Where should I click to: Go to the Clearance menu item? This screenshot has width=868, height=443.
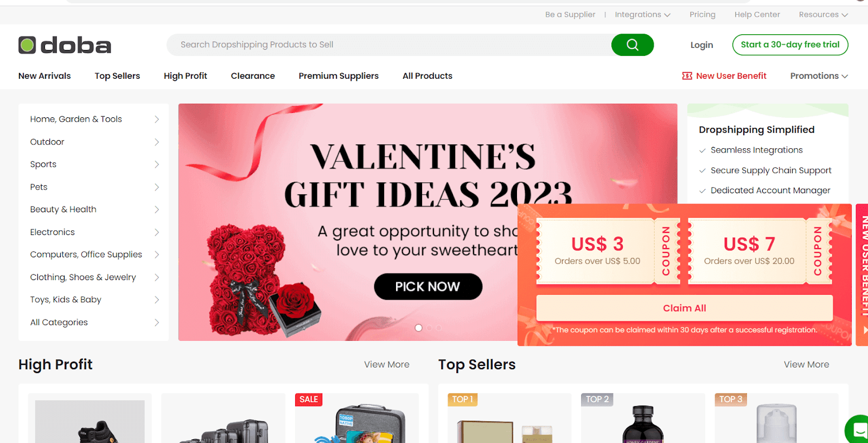pyautogui.click(x=253, y=76)
